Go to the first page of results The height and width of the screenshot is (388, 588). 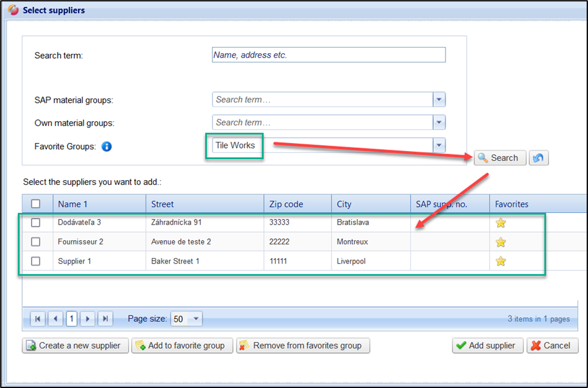pyautogui.click(x=38, y=319)
